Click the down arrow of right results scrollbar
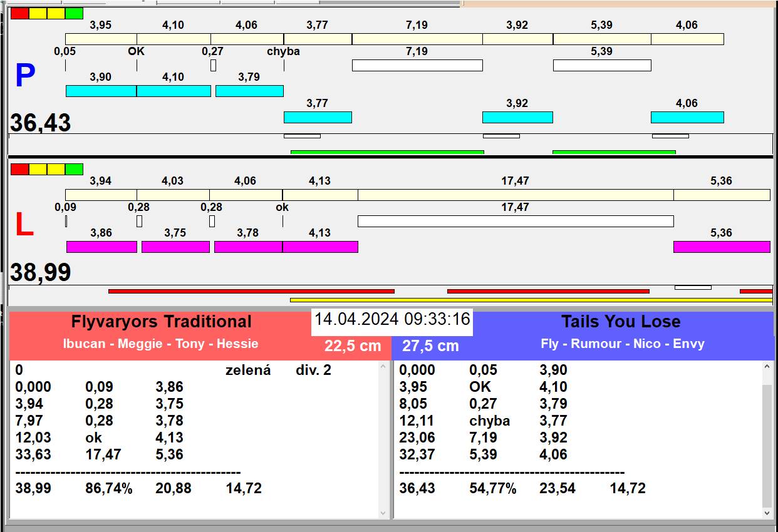 coord(768,513)
